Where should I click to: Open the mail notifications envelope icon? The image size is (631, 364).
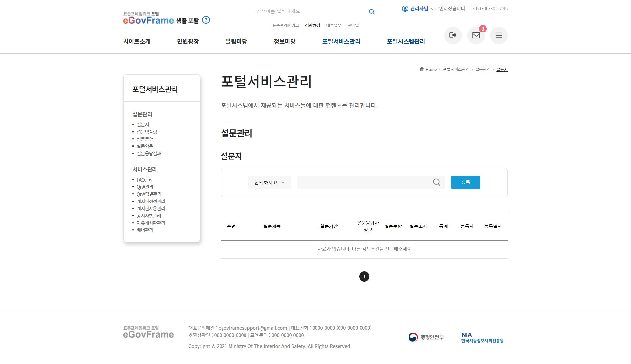[x=476, y=35]
